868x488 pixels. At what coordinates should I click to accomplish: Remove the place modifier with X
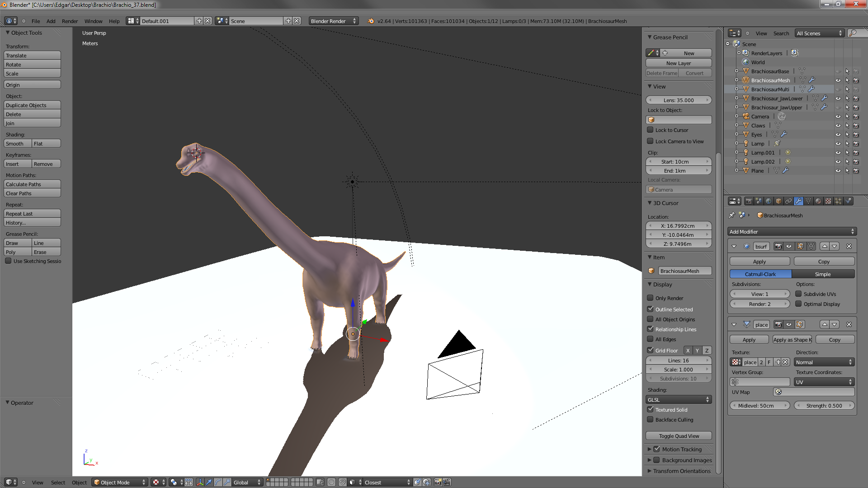[x=849, y=324]
